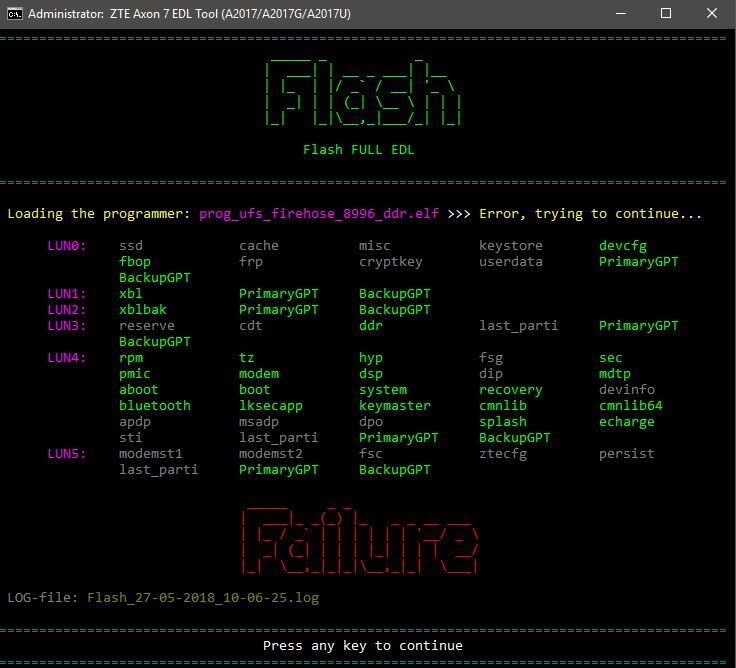The width and height of the screenshot is (736, 668).
Task: Click 'Error, trying to continue...' message
Action: (x=590, y=214)
